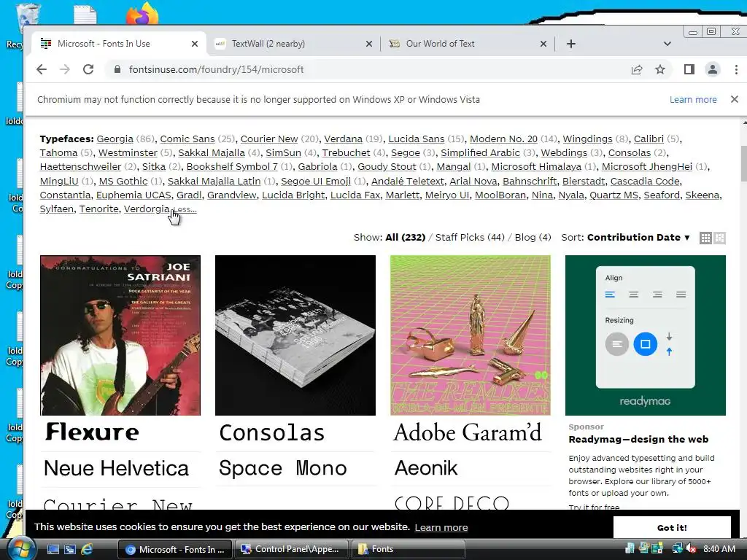Viewport: 747px width, 560px height.
Task: Accept cookies with Got it! button
Action: (x=672, y=528)
